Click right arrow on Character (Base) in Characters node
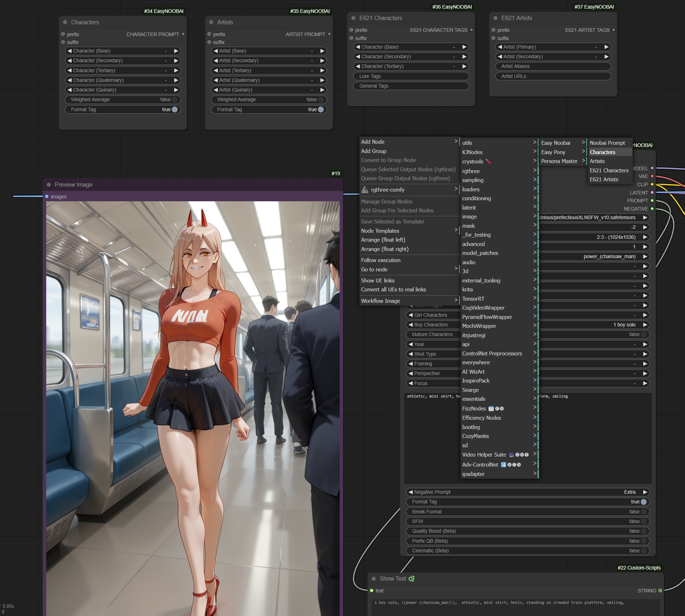This screenshot has width=685, height=616. point(176,51)
